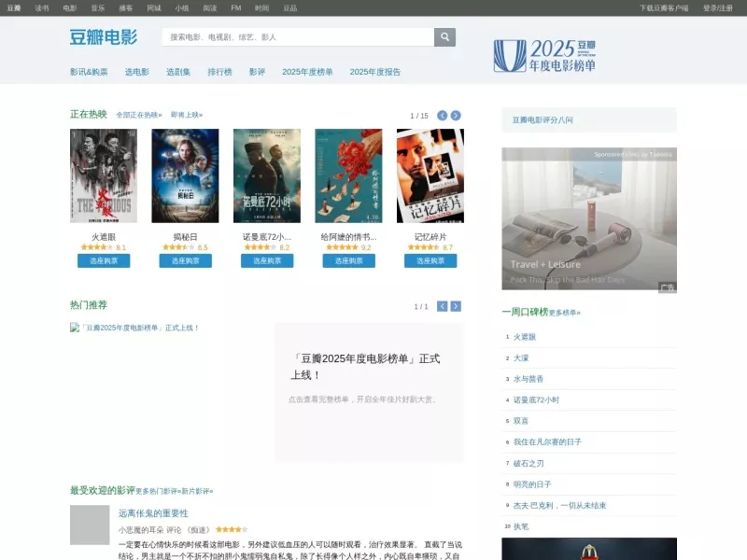Open 我住在凡尔赛的日子 in ranking list
Viewport: 747px width, 560px height.
(x=547, y=441)
